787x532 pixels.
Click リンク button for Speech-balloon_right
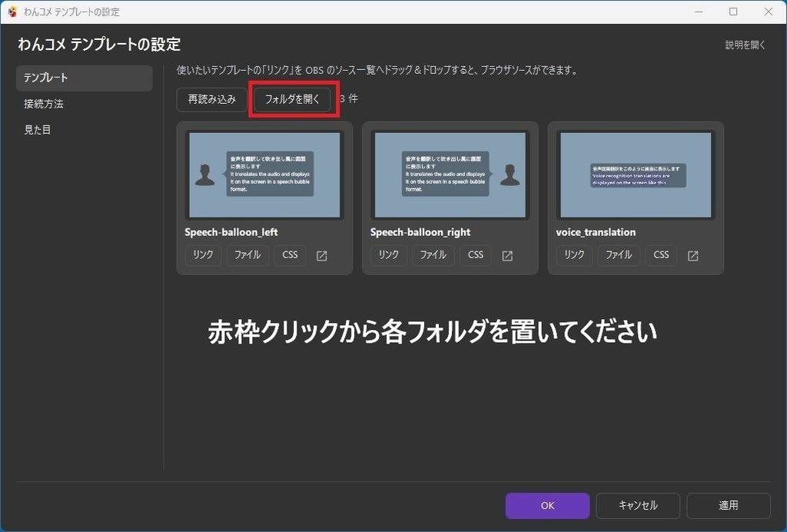388,255
